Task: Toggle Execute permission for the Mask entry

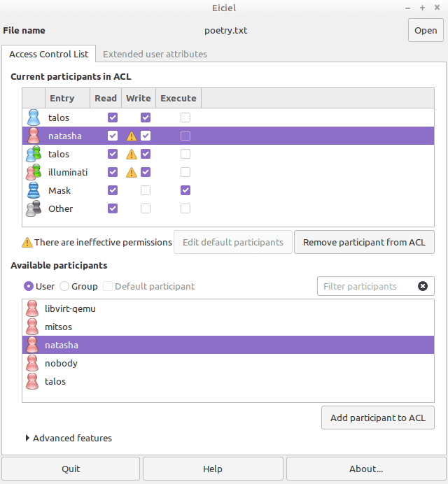Action: (185, 190)
